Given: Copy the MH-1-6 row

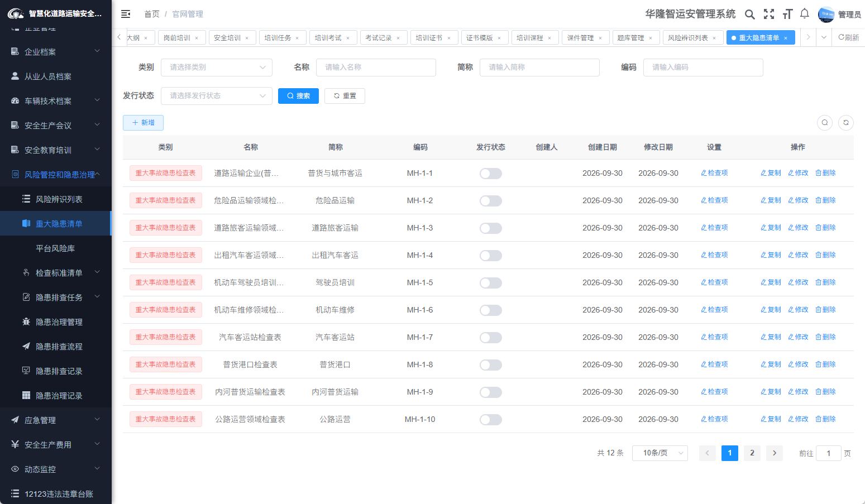Looking at the screenshot, I should (x=771, y=310).
